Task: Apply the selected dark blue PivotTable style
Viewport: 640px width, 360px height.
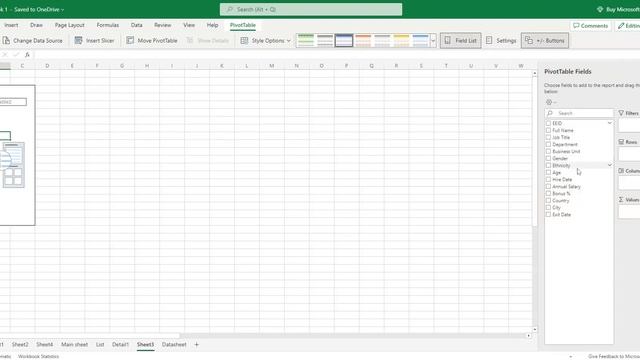Action: (344, 40)
